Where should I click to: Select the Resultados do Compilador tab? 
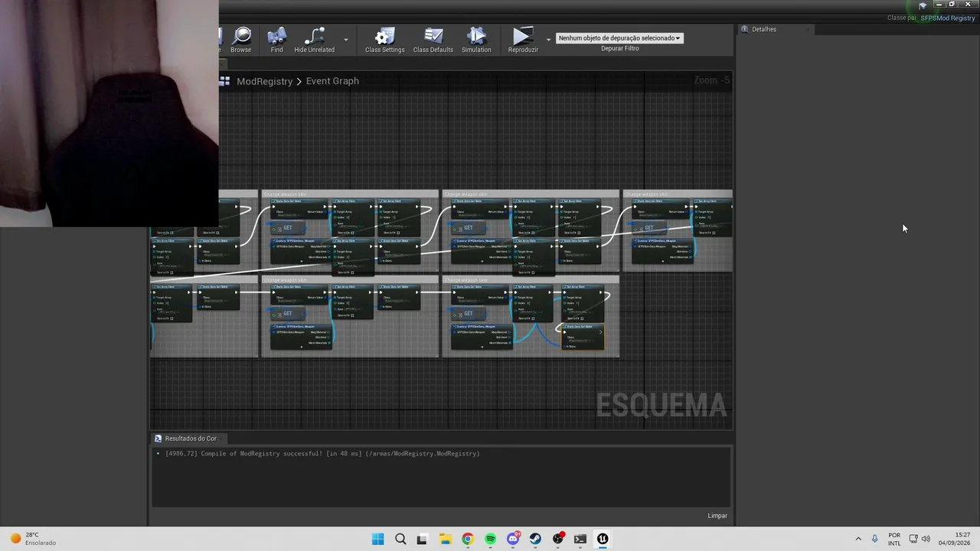(186, 439)
